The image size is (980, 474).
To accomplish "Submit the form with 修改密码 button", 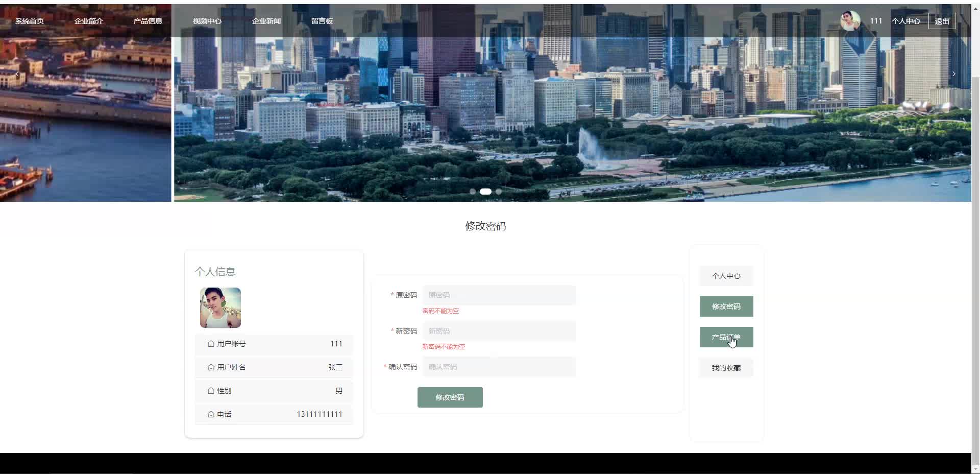I will coord(450,397).
